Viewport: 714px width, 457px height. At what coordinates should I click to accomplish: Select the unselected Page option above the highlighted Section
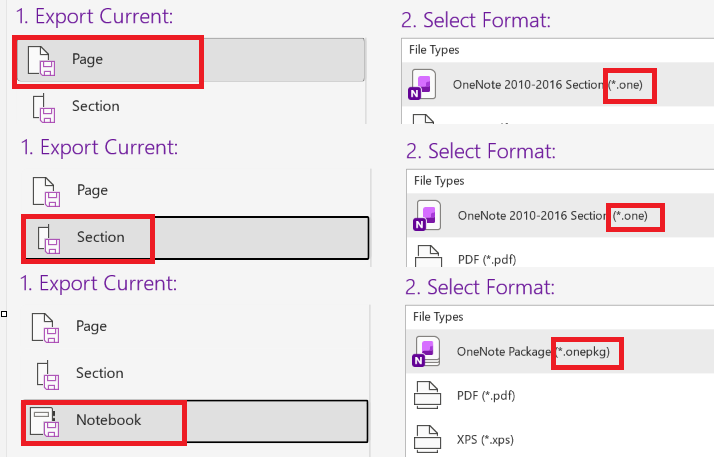point(92,190)
